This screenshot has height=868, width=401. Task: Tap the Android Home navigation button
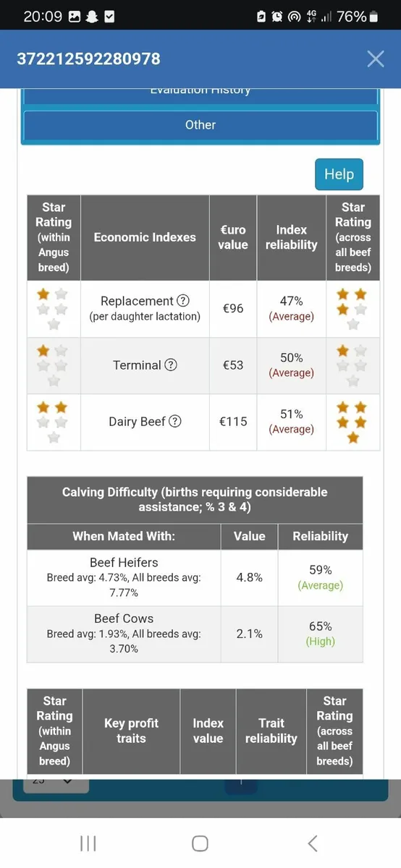pyautogui.click(x=200, y=843)
